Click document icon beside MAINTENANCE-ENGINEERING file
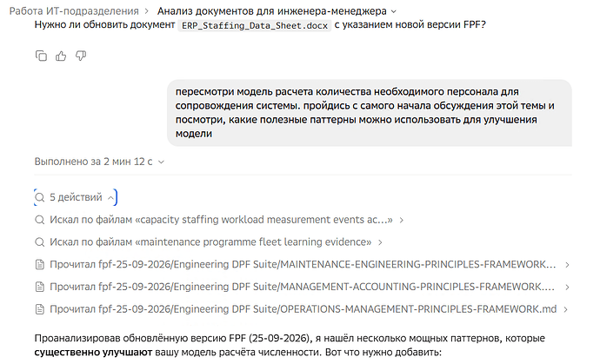This screenshot has width=600, height=364. (x=40, y=265)
